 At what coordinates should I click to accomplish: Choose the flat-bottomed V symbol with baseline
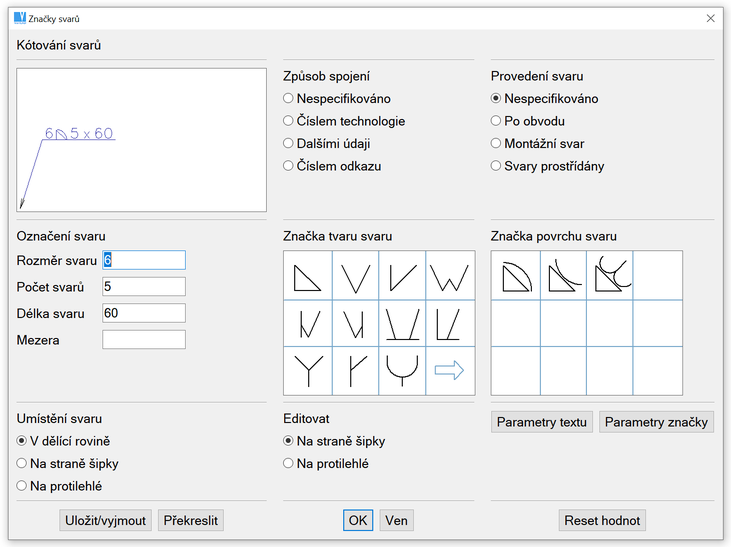(402, 323)
